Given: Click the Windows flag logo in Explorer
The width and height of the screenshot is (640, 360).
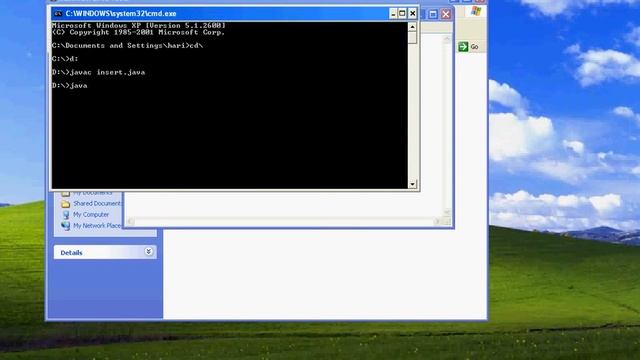Looking at the screenshot, I should tap(476, 11).
